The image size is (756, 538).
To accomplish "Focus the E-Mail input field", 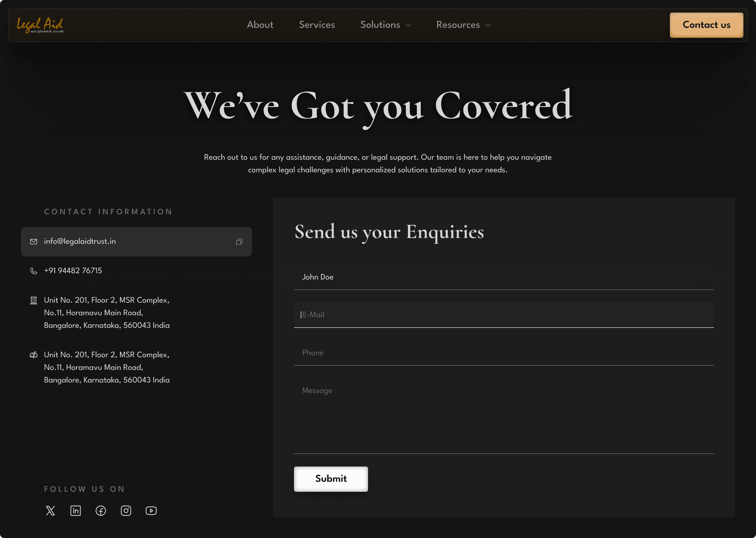I will [503, 315].
